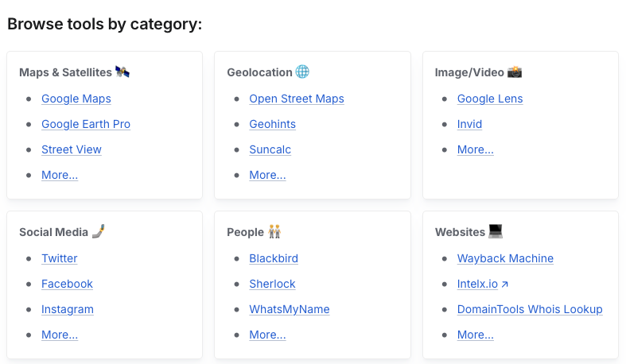Click the external arrow icon after Intelx.io
626x364 pixels.
[505, 284]
